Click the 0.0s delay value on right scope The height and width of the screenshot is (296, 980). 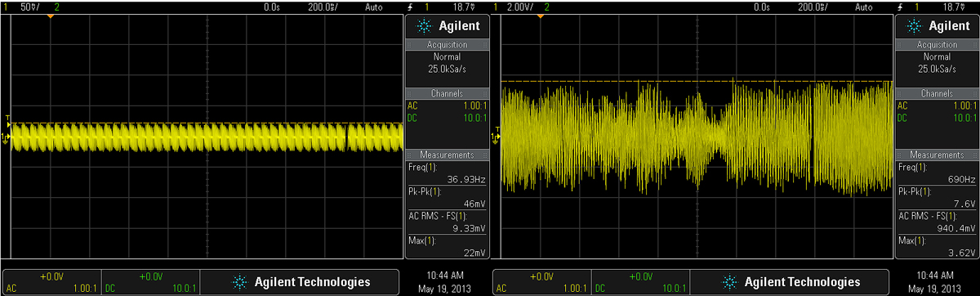pyautogui.click(x=763, y=7)
